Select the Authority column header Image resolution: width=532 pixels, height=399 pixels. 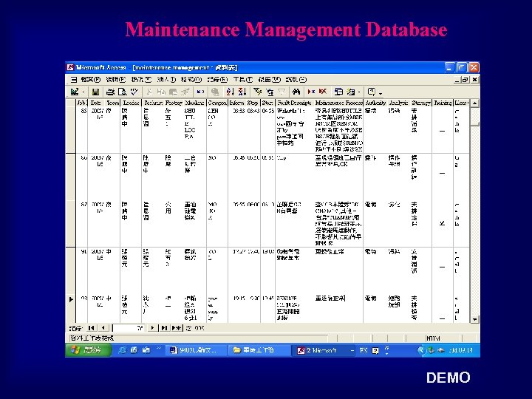point(375,103)
